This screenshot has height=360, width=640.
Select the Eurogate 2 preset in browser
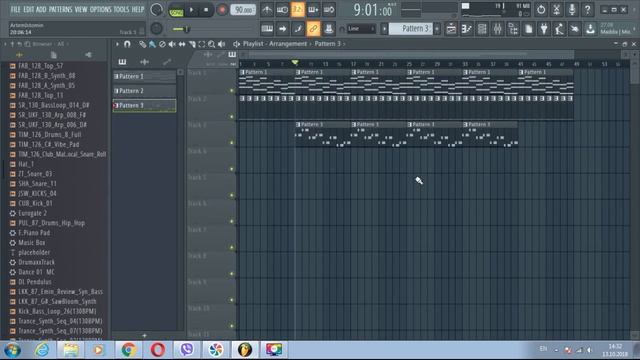click(32, 213)
